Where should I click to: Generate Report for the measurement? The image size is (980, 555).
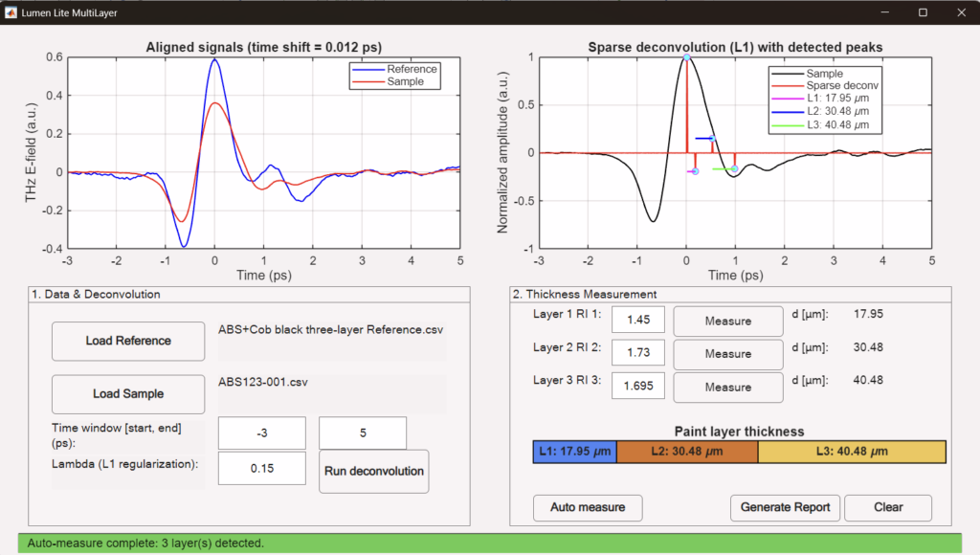tap(785, 507)
